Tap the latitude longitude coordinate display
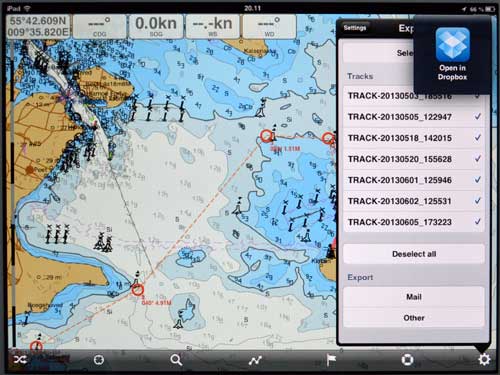 [38, 26]
